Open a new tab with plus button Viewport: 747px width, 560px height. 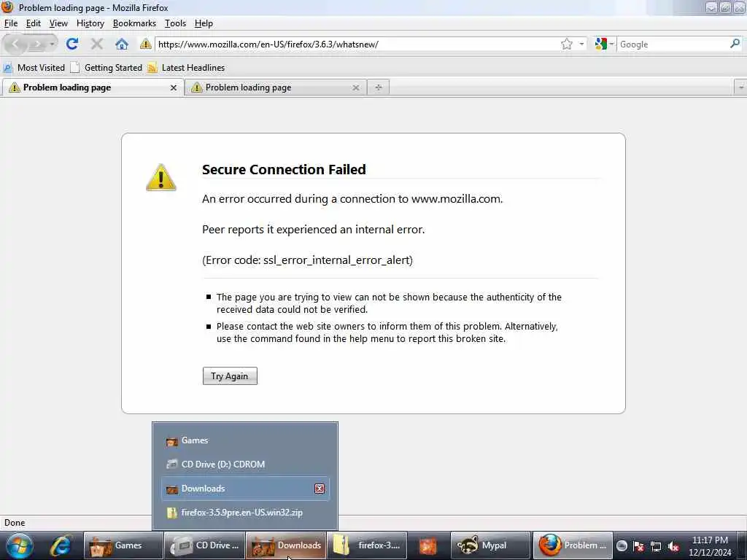[x=379, y=87]
